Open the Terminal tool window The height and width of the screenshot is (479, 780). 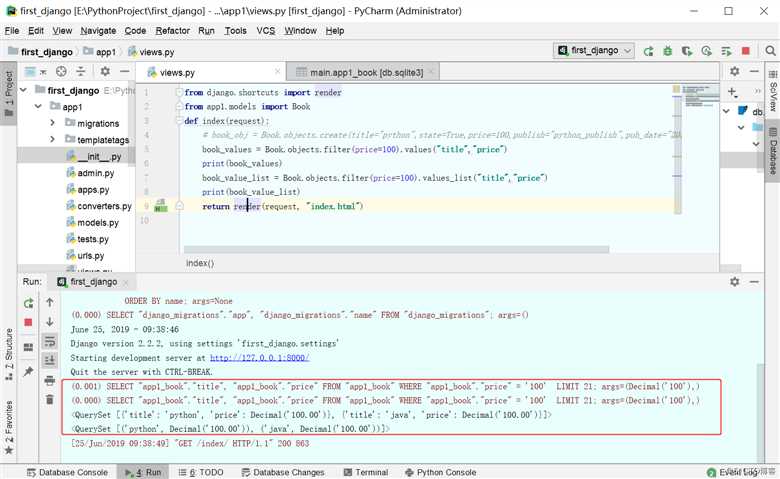(365, 472)
